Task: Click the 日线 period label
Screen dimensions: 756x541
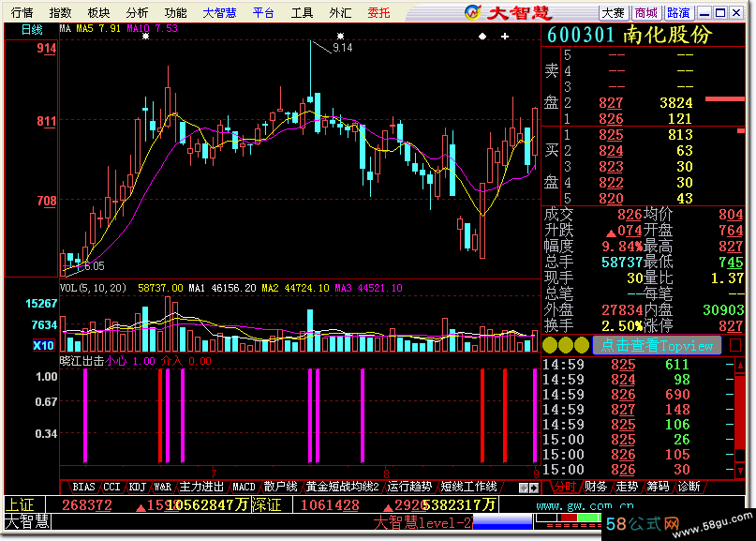Action: [x=32, y=30]
